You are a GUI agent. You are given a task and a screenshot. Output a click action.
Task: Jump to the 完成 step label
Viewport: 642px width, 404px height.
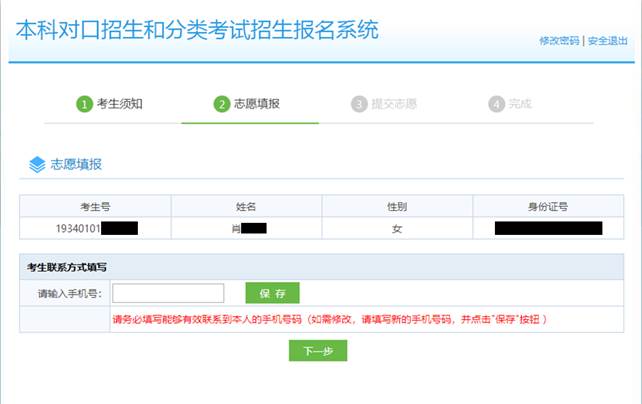520,104
